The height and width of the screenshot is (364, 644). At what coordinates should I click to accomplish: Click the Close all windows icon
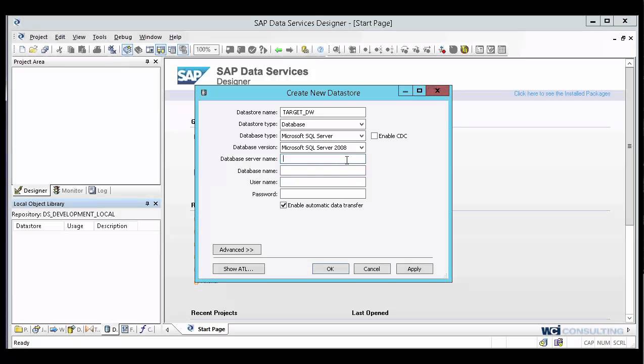112,50
